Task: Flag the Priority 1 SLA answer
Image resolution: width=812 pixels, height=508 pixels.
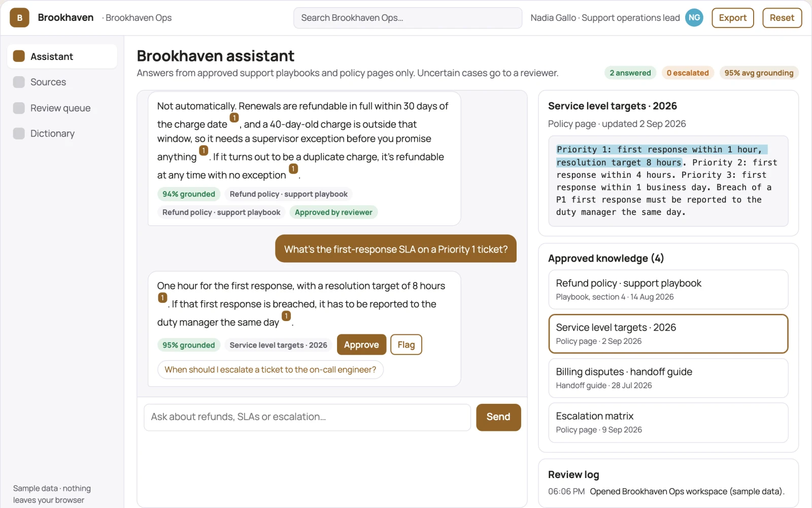Action: (406, 344)
